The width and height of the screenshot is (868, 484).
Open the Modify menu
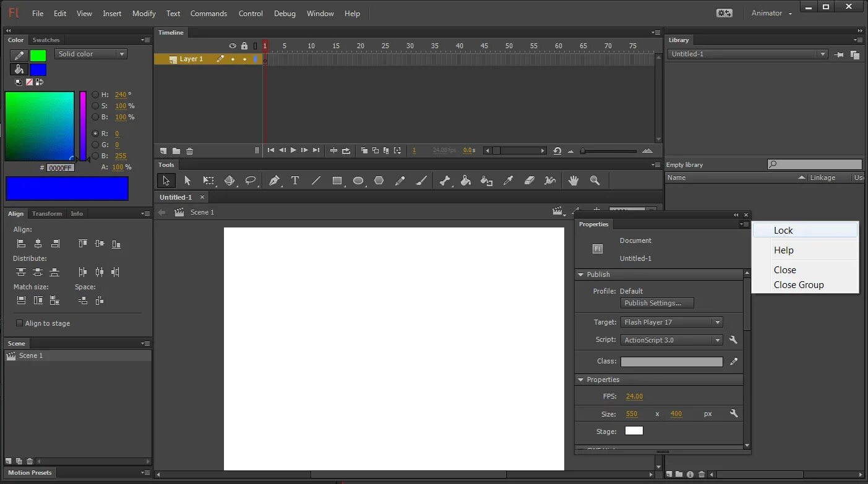[144, 13]
